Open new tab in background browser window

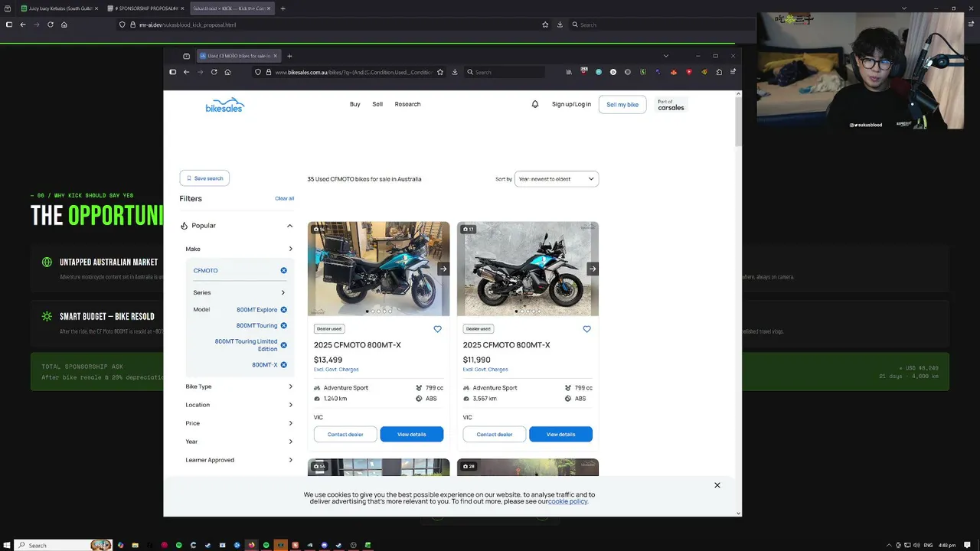pyautogui.click(x=283, y=8)
